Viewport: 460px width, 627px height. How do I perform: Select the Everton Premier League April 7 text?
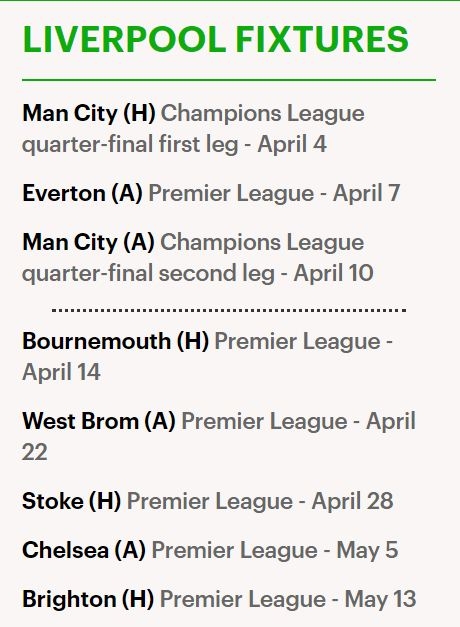274,194
